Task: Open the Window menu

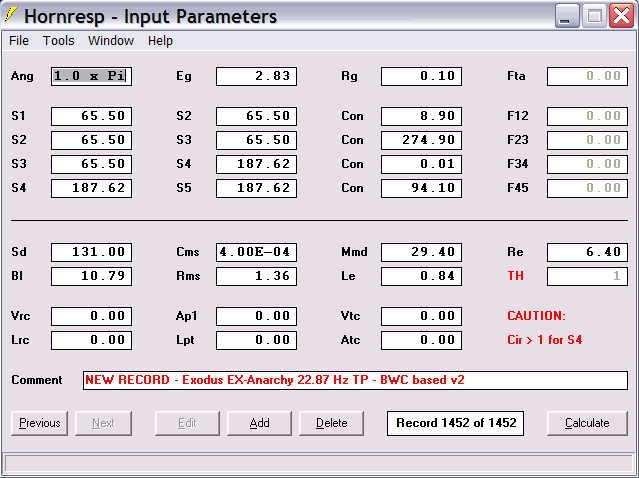Action: (111, 41)
